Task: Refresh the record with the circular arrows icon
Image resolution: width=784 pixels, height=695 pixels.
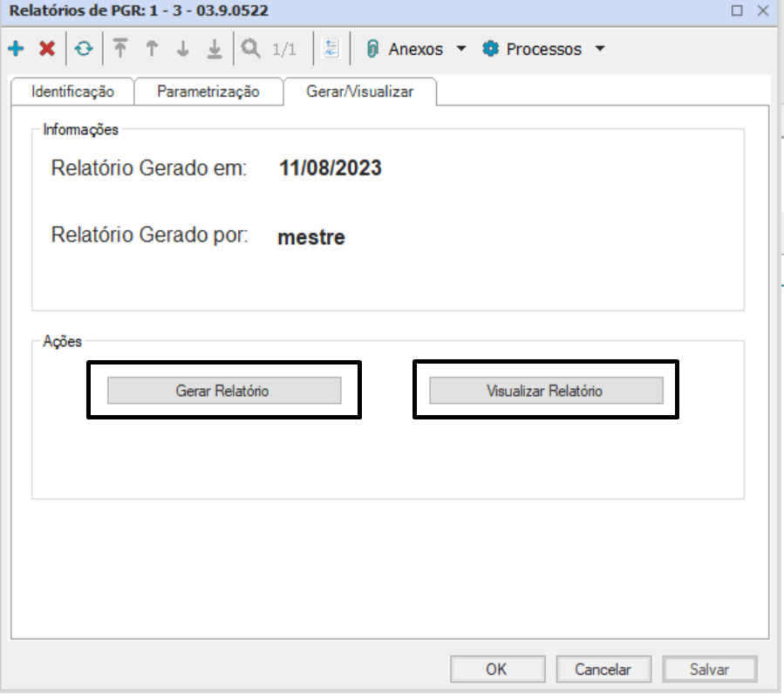Action: pyautogui.click(x=84, y=49)
